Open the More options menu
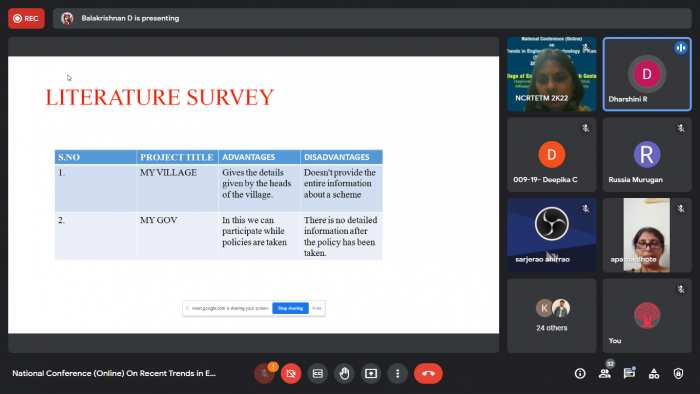This screenshot has height=394, width=700. click(398, 373)
